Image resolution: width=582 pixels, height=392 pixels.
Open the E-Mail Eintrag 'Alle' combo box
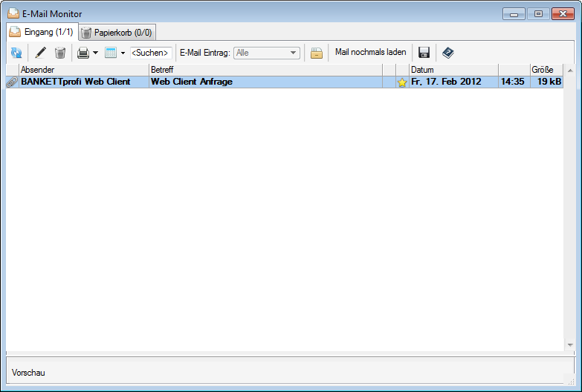(x=266, y=53)
